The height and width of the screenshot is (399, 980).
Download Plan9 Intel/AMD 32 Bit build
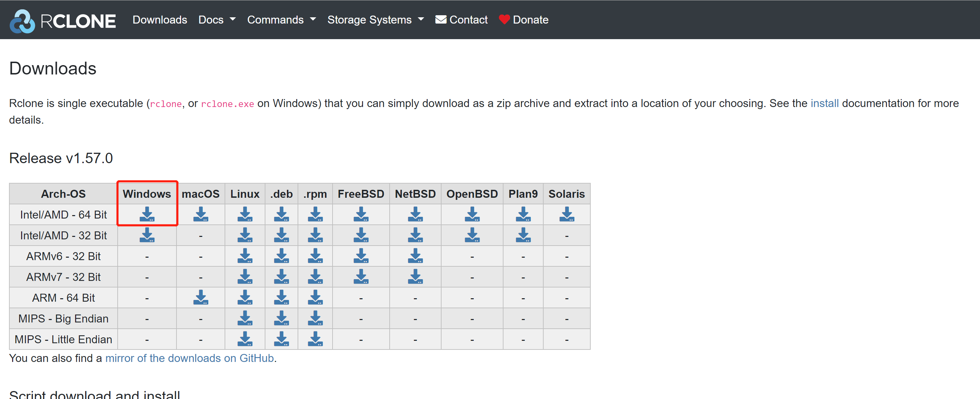tap(523, 235)
